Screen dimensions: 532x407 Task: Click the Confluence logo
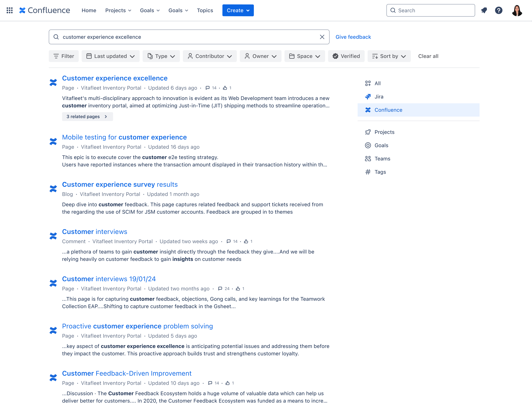pos(45,10)
